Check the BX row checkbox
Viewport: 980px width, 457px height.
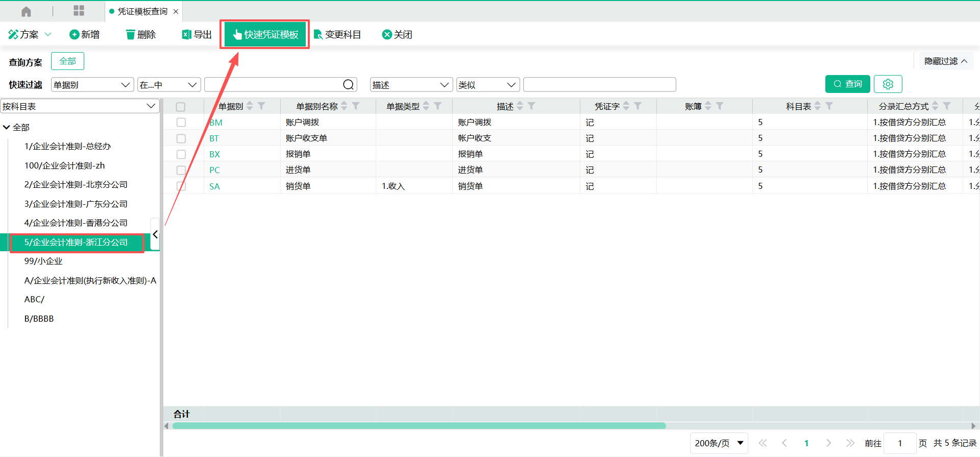[x=181, y=154]
